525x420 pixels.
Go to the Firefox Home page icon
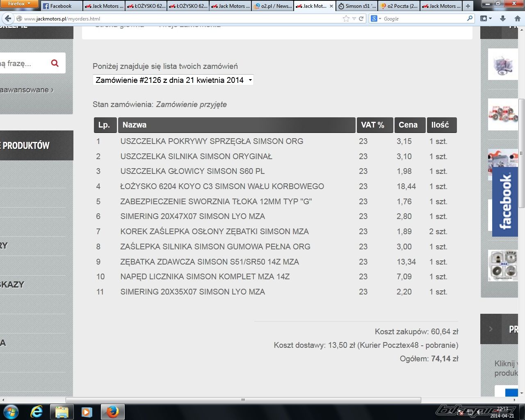pyautogui.click(x=517, y=18)
